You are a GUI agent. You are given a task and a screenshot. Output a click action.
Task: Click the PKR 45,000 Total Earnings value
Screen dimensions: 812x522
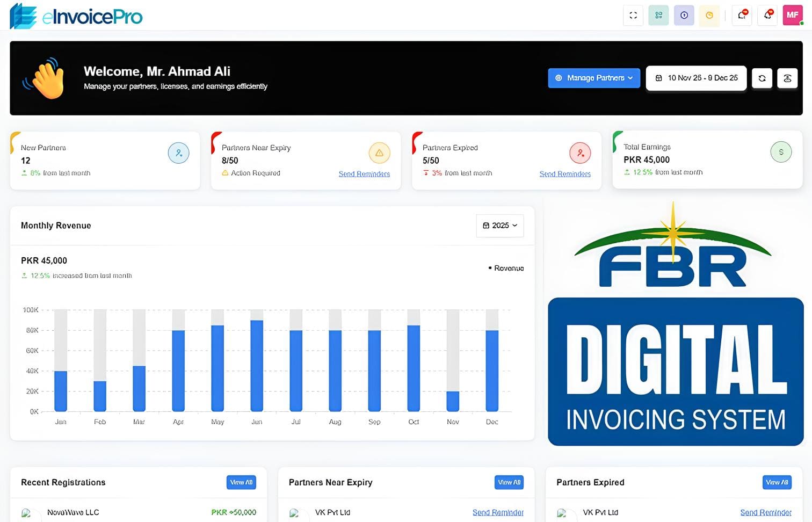(x=647, y=160)
